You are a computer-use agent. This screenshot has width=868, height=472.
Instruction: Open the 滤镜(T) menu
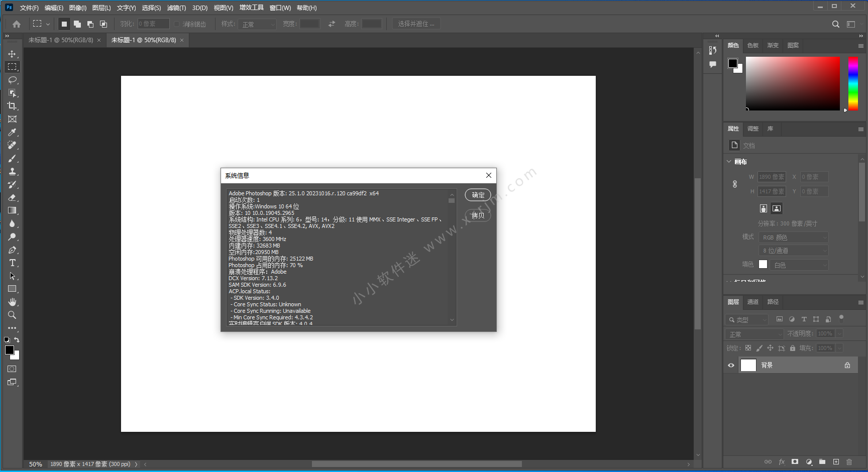[176, 8]
